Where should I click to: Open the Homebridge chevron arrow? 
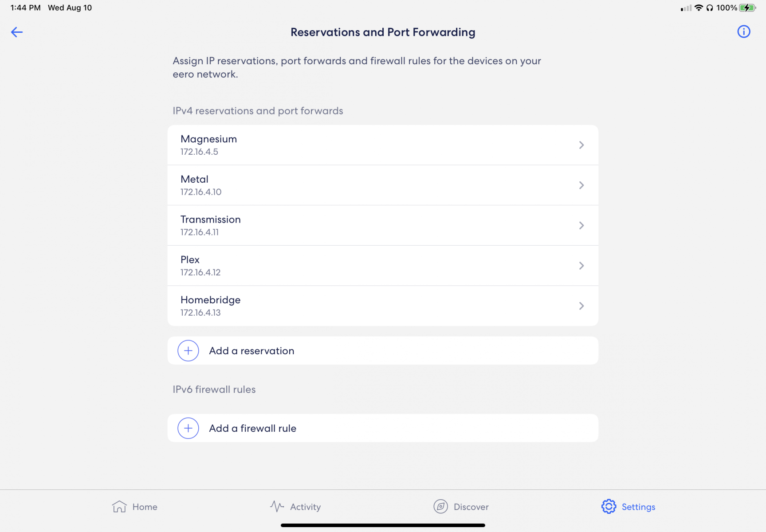(x=581, y=306)
